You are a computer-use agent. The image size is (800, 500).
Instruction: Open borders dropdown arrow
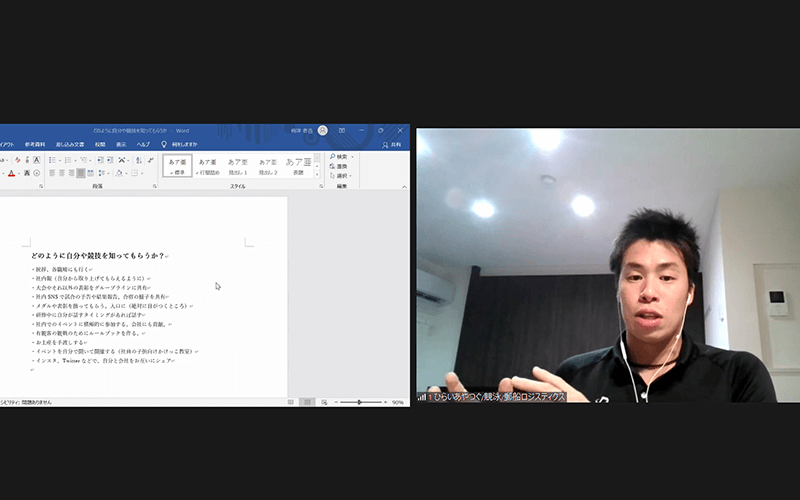pos(142,173)
